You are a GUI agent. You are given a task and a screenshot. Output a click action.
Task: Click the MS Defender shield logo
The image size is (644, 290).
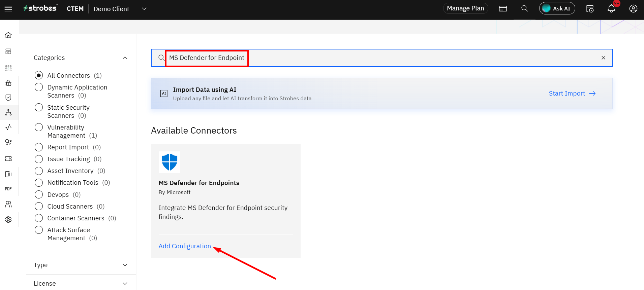[170, 162]
